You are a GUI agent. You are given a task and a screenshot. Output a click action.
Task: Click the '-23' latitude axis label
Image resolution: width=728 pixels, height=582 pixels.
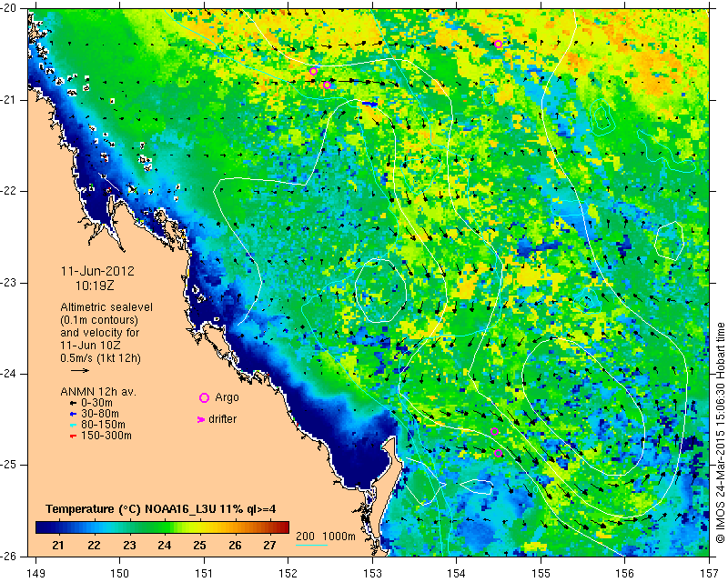pos(9,283)
